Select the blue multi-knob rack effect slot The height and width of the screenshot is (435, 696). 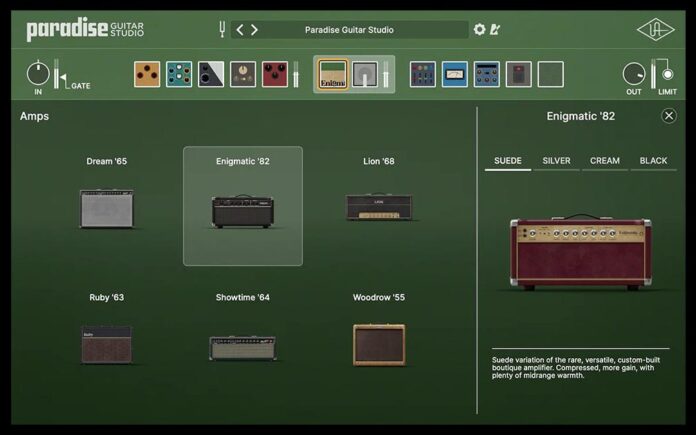486,74
